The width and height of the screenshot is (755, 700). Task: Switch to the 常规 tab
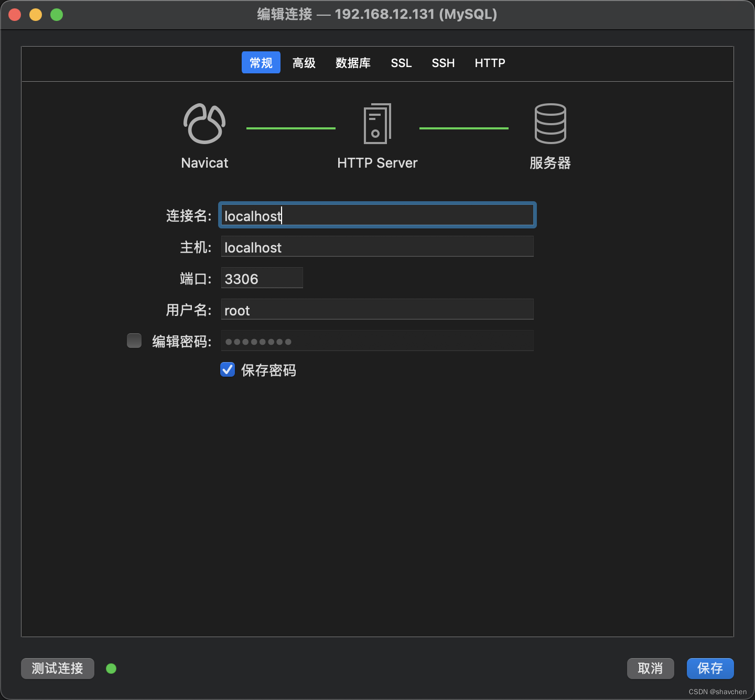coord(261,62)
